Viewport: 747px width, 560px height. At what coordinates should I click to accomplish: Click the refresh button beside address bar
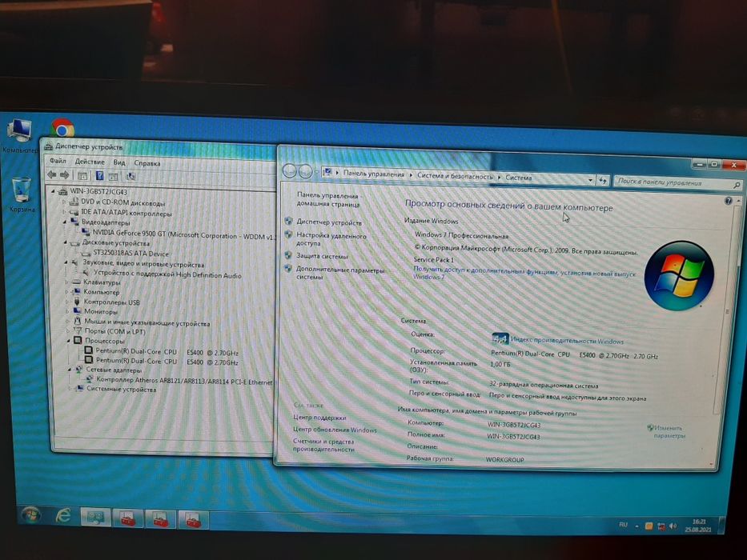(603, 180)
